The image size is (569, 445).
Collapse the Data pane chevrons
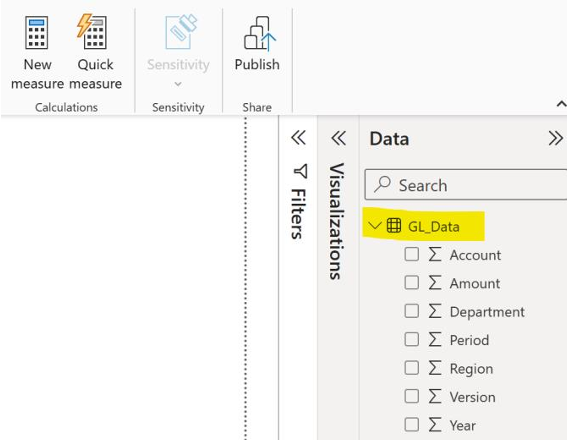point(556,138)
